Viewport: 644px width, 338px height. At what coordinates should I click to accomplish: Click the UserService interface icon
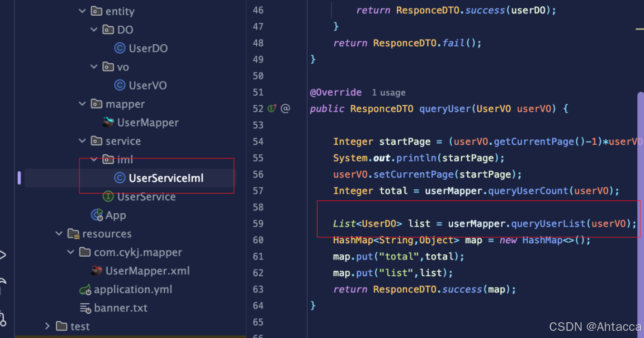coord(109,197)
